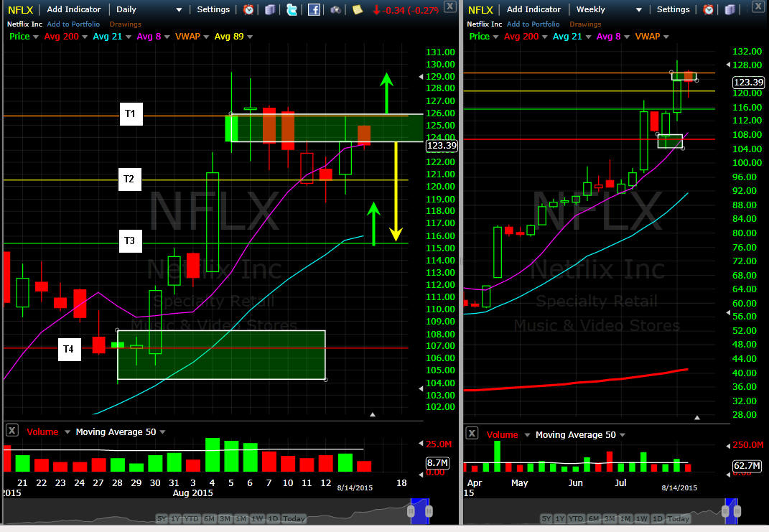The image size is (769, 532).
Task: Open the yellow sticky note icon
Action: (x=358, y=9)
